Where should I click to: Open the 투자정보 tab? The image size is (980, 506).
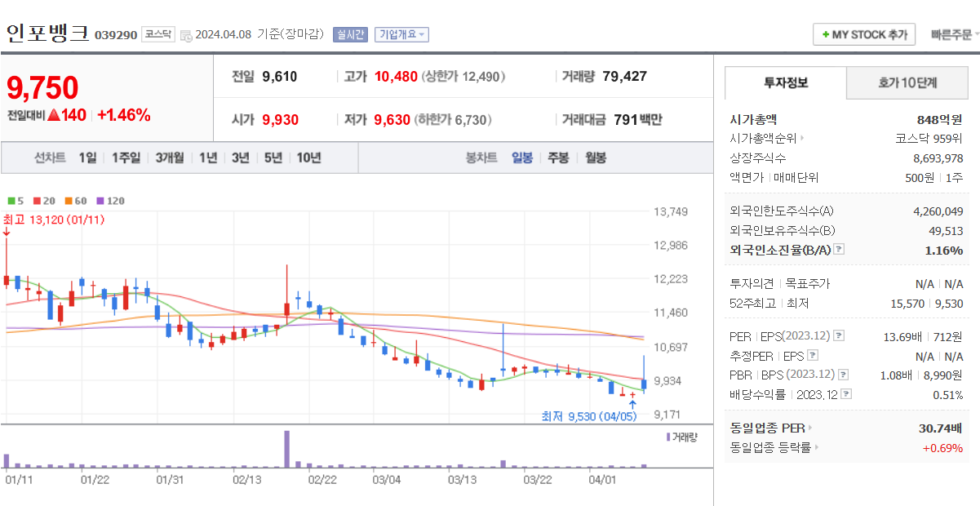click(786, 82)
